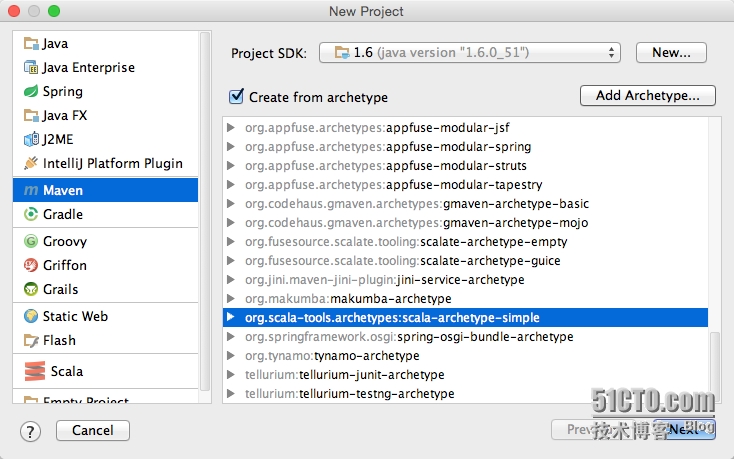Select spring-osgi-bundle-archetype row
734x459 pixels.
(465, 336)
